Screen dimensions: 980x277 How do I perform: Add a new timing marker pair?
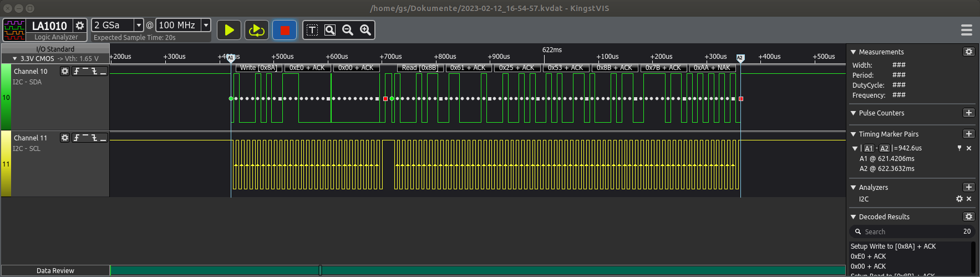(969, 134)
